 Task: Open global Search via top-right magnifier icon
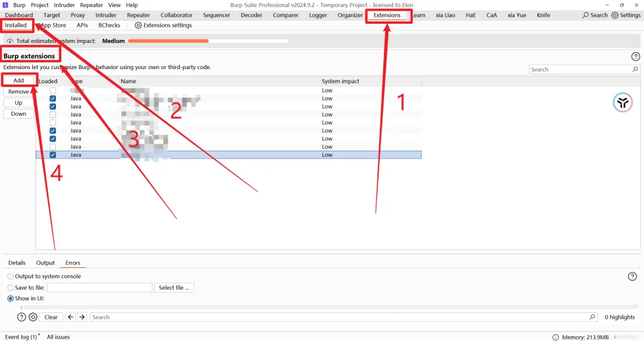pos(586,15)
